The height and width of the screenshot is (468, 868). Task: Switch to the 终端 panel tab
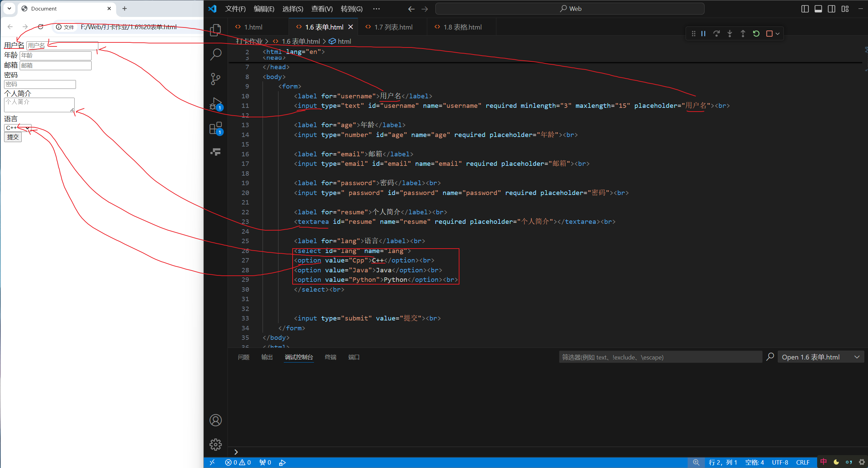coord(330,357)
